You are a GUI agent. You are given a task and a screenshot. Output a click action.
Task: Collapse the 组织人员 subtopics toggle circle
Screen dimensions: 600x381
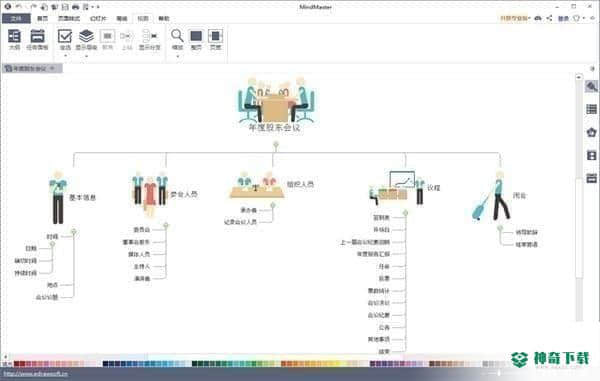click(273, 206)
